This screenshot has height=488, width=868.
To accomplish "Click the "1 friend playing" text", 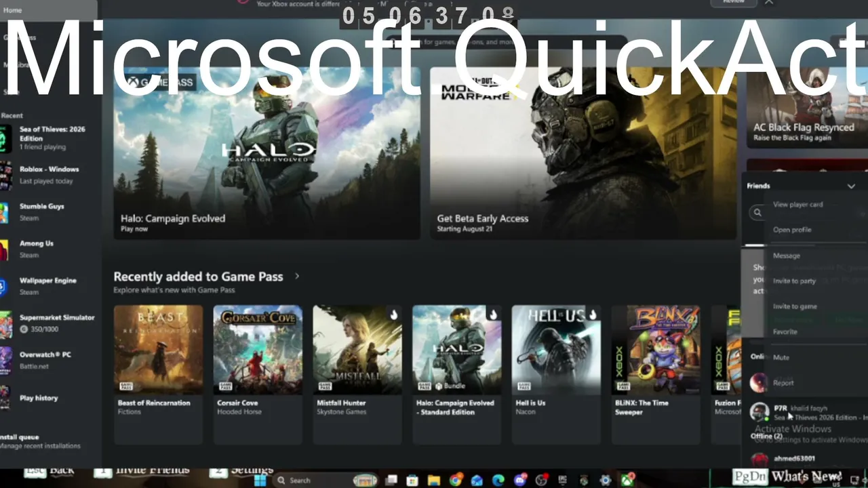I will pos(43,147).
